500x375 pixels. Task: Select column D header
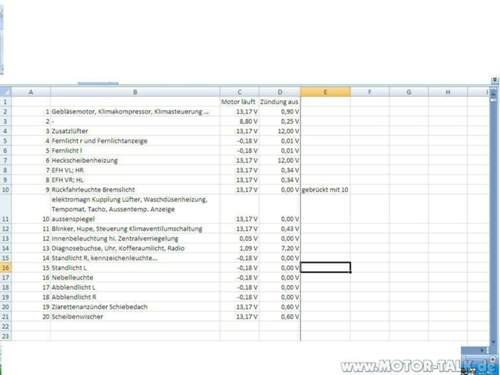click(x=280, y=92)
